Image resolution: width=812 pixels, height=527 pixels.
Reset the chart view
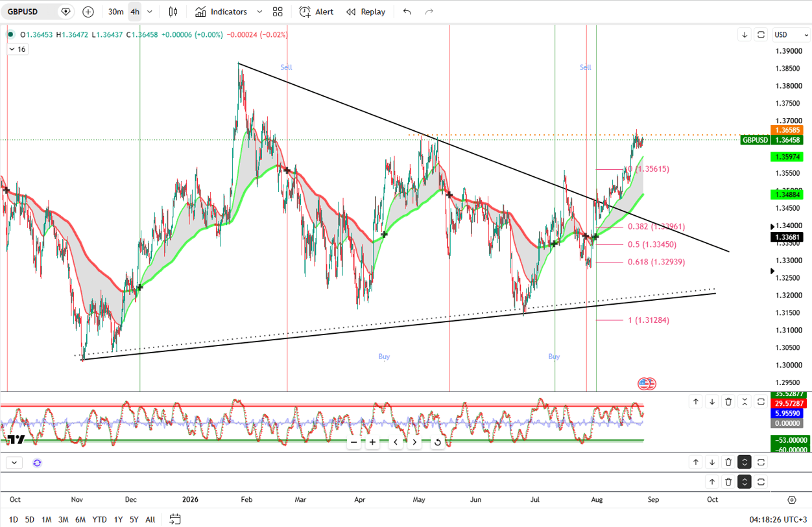(438, 443)
